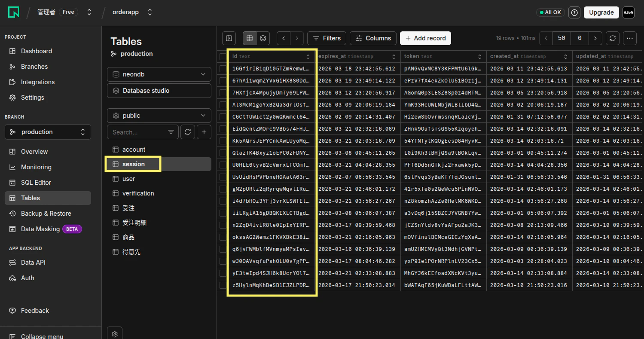Viewport: 644px width, 339px height.
Task: Refresh table data with reload icon
Action: click(x=613, y=38)
